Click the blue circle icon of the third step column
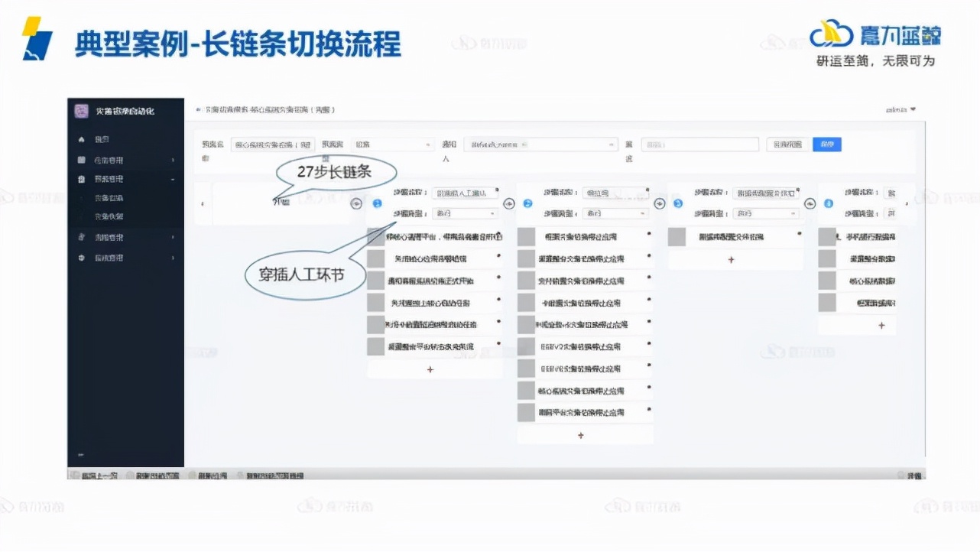Screen dimensions: 980x552 678,203
